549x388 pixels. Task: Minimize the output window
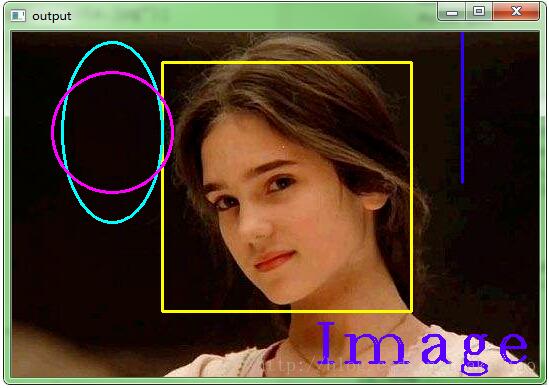(x=452, y=12)
